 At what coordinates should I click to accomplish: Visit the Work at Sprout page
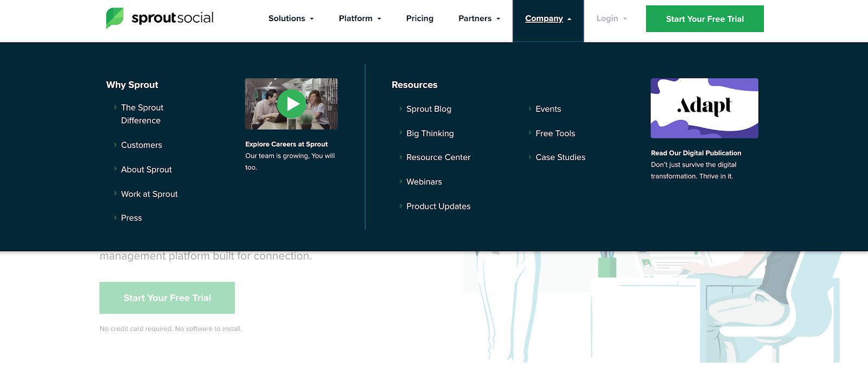(x=149, y=194)
